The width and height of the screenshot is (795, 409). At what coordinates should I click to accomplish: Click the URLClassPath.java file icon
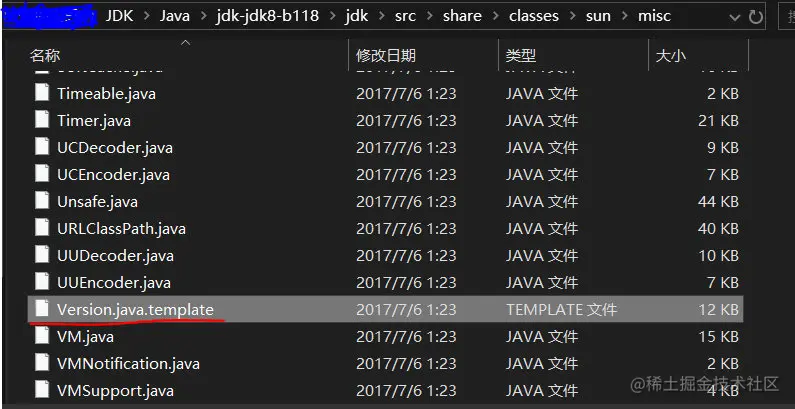click(x=42, y=229)
